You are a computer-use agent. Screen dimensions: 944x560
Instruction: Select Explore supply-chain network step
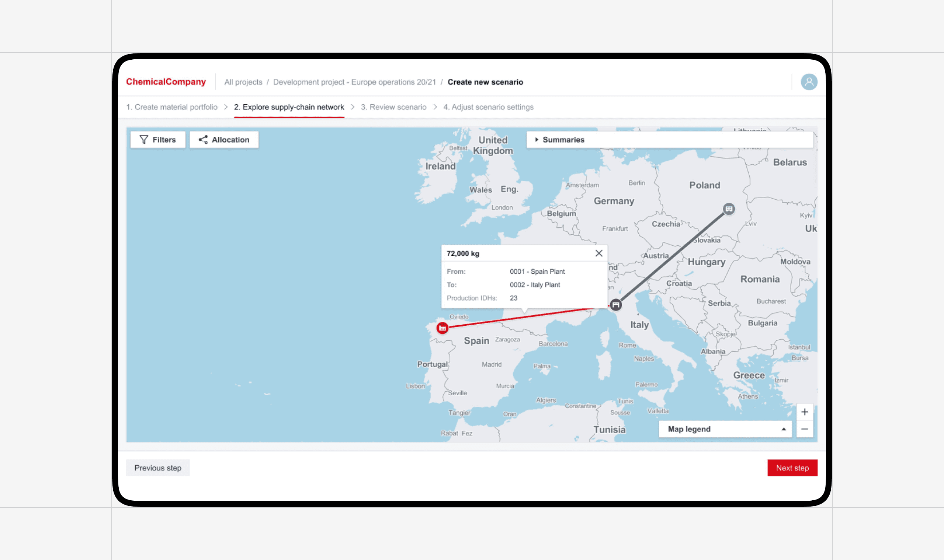[289, 107]
